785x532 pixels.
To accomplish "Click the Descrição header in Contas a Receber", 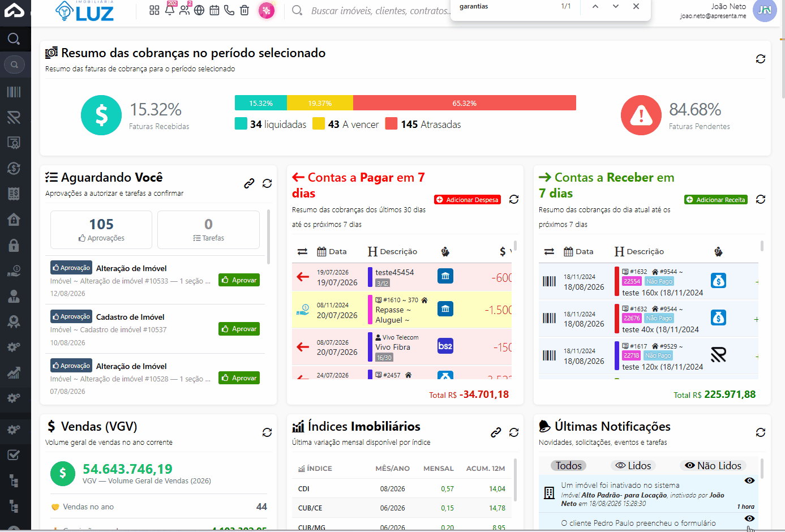I will (639, 251).
